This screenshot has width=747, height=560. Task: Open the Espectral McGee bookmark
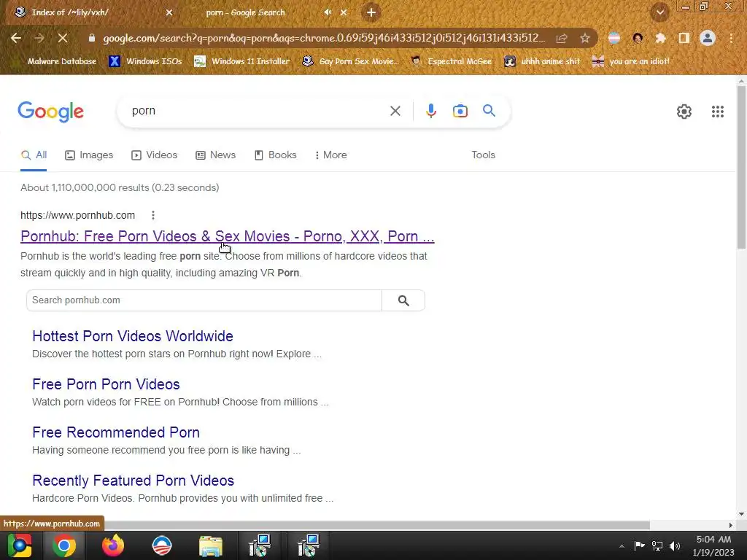[451, 61]
